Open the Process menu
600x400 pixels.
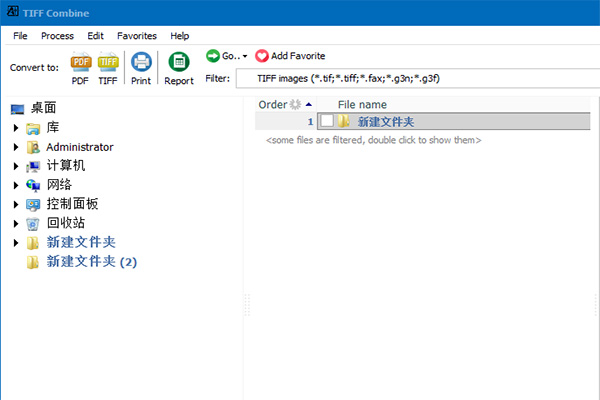pos(57,35)
